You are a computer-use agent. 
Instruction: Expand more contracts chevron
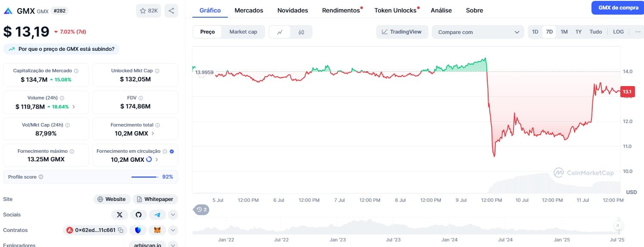[x=173, y=230]
